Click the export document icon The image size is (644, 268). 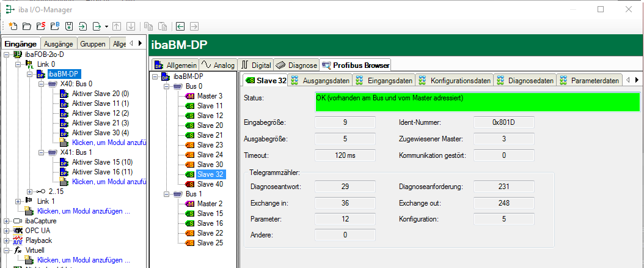[x=97, y=26]
